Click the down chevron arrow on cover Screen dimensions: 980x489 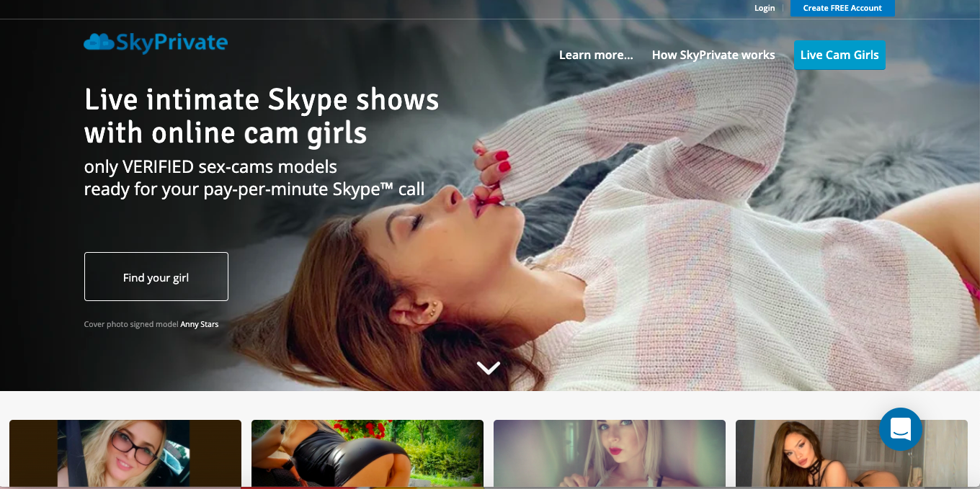(489, 368)
